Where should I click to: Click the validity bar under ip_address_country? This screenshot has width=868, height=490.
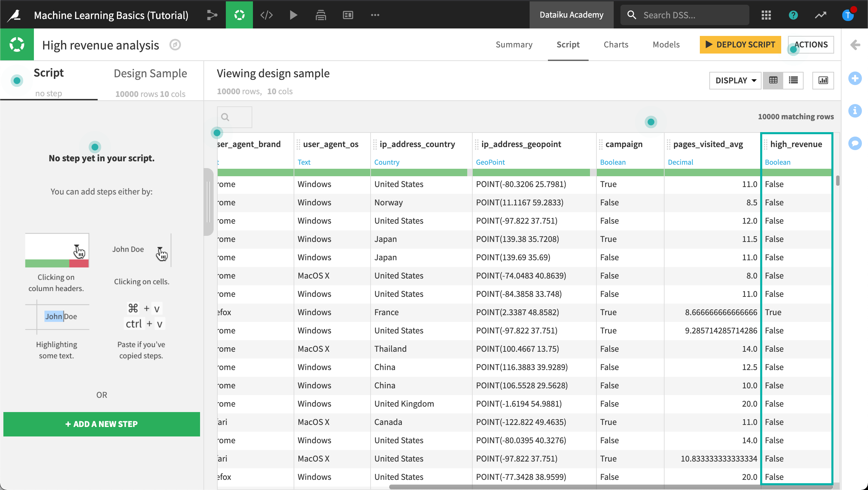click(421, 172)
